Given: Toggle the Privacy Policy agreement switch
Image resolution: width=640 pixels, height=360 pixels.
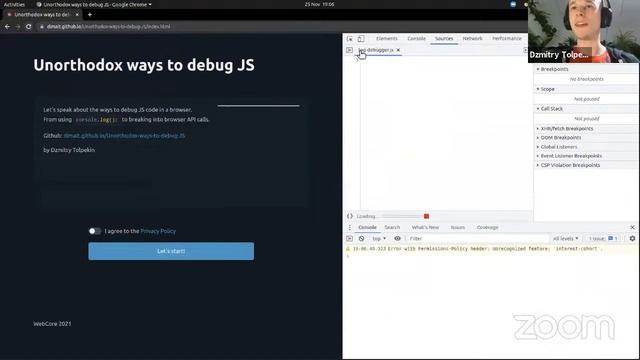Looking at the screenshot, I should pos(94,231).
